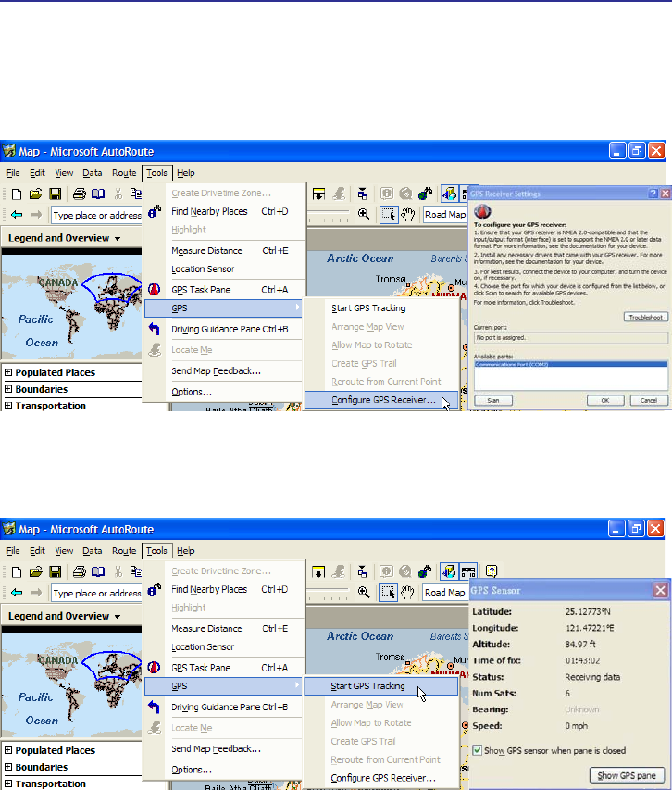
Task: Click OK button in GPS Receiver Settings
Action: pyautogui.click(x=605, y=400)
